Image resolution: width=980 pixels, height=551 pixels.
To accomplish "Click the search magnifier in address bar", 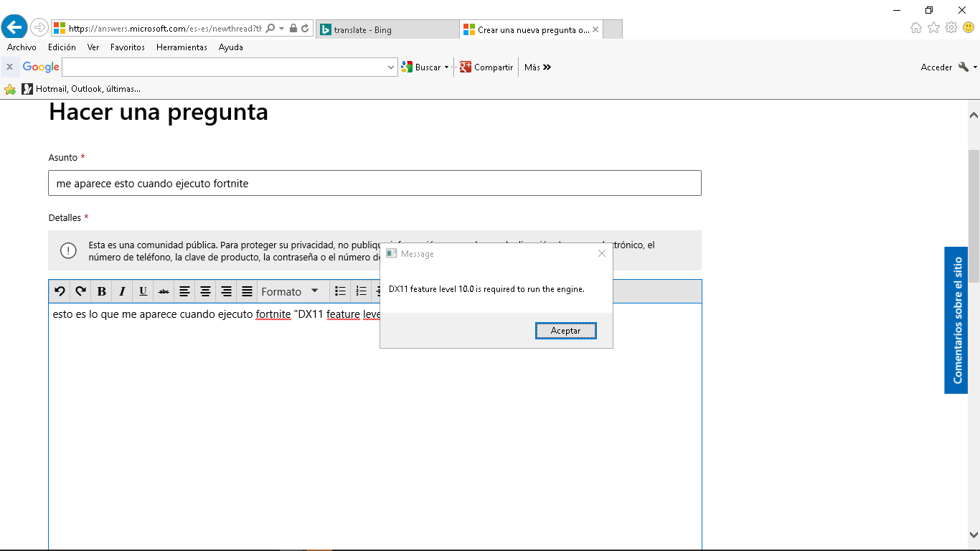I will pos(270,29).
